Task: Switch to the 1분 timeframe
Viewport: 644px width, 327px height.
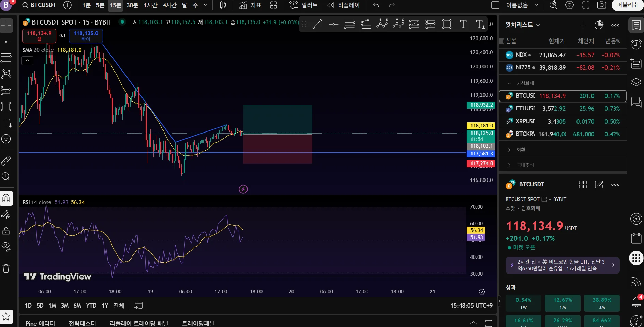Action: pyautogui.click(x=86, y=5)
